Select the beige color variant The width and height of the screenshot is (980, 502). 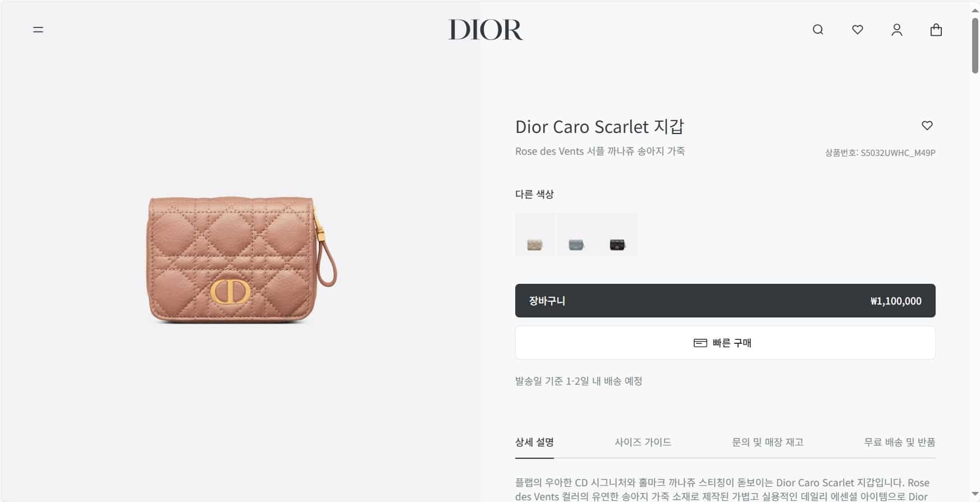point(535,234)
